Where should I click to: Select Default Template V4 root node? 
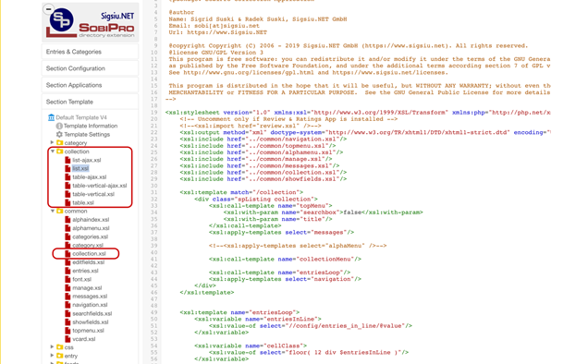[x=81, y=117]
